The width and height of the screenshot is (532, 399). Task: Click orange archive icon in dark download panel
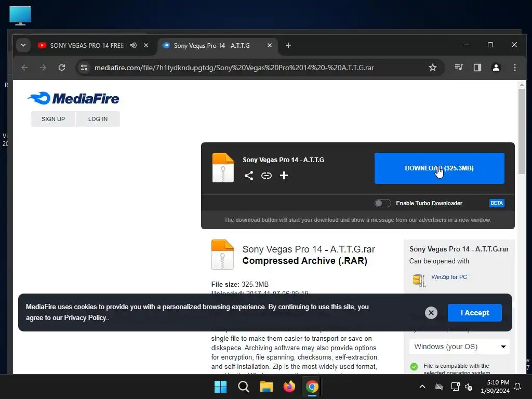click(x=223, y=168)
